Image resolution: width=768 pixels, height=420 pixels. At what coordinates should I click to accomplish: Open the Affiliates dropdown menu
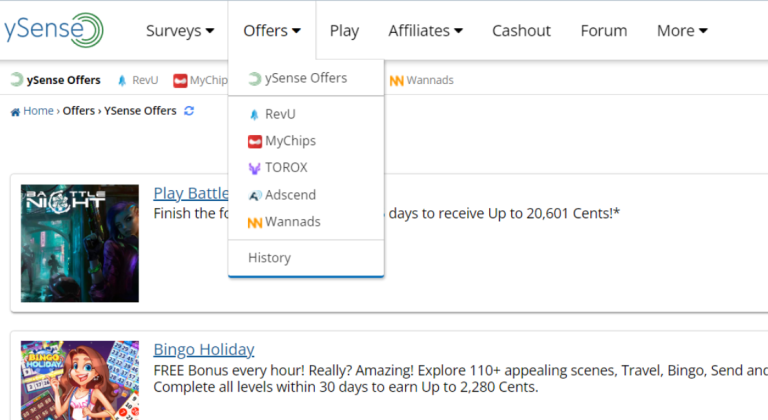(425, 31)
